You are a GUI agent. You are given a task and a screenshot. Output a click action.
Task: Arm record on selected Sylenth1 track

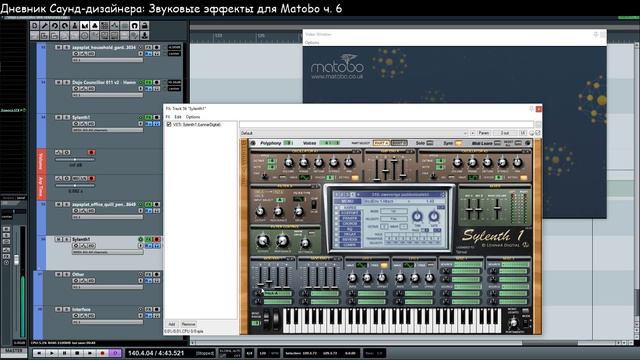(x=157, y=240)
